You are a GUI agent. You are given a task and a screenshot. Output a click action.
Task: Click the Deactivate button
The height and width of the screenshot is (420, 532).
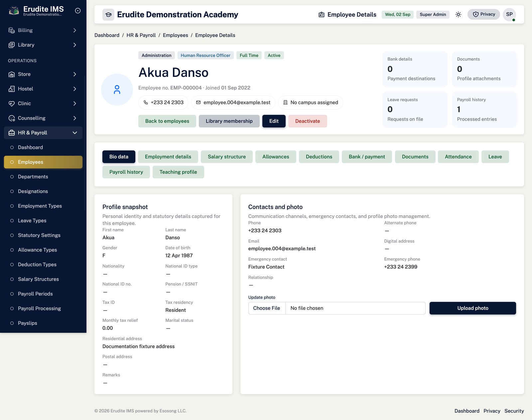(308, 121)
